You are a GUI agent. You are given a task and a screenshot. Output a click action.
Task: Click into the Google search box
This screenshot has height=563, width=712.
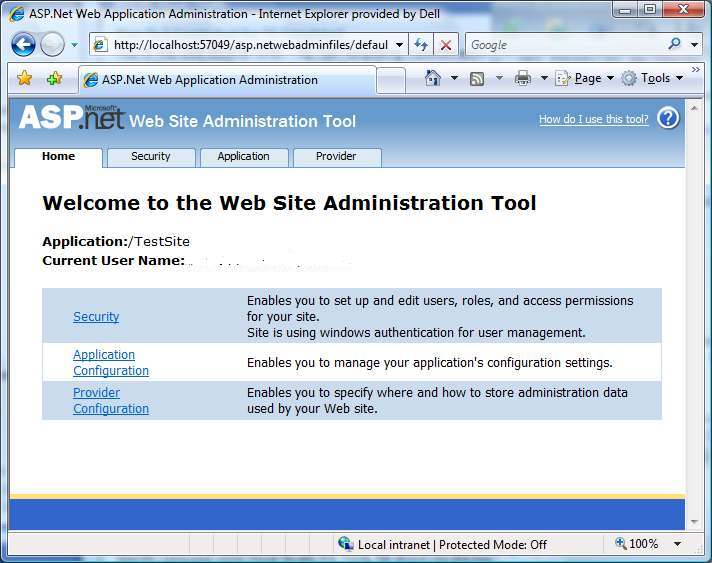coord(565,44)
